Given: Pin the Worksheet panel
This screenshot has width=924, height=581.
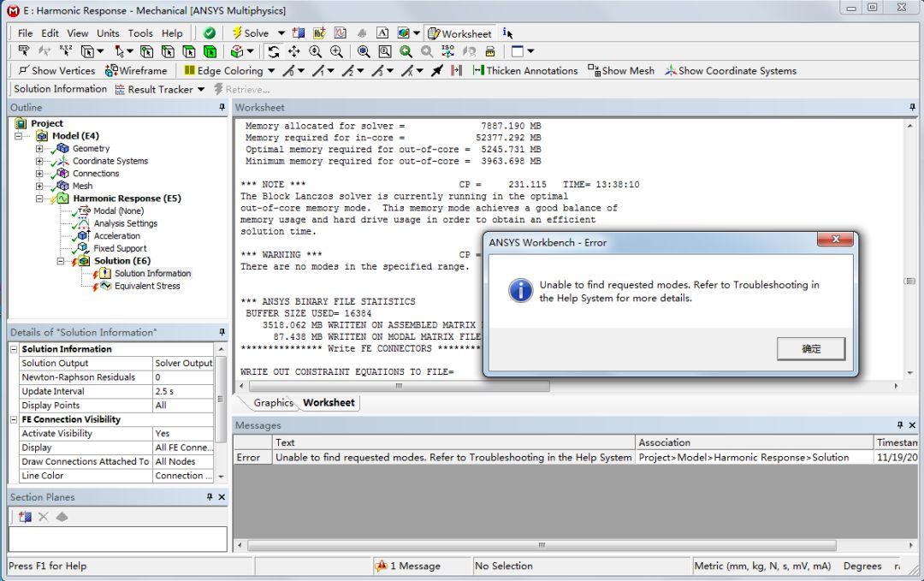Looking at the screenshot, I should point(912,107).
